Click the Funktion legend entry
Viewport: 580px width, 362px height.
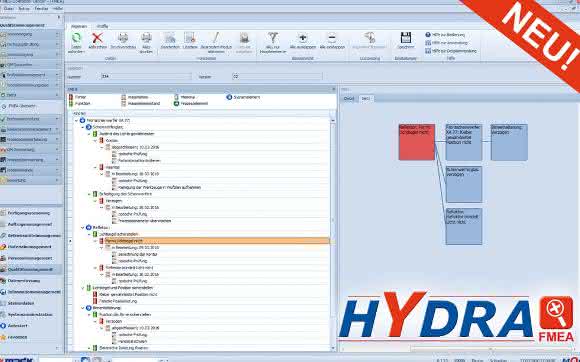pyautogui.click(x=80, y=104)
